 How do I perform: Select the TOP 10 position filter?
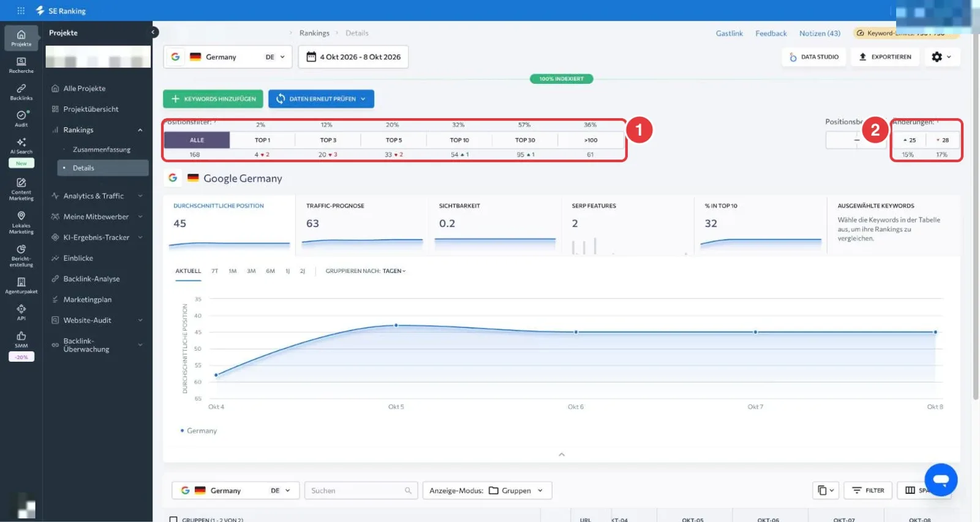point(459,140)
